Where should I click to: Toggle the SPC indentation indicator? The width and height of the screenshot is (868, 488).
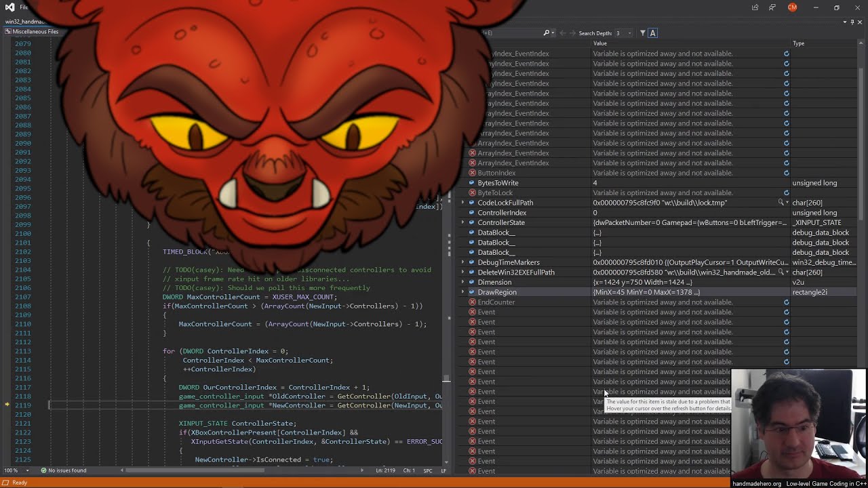[428, 470]
